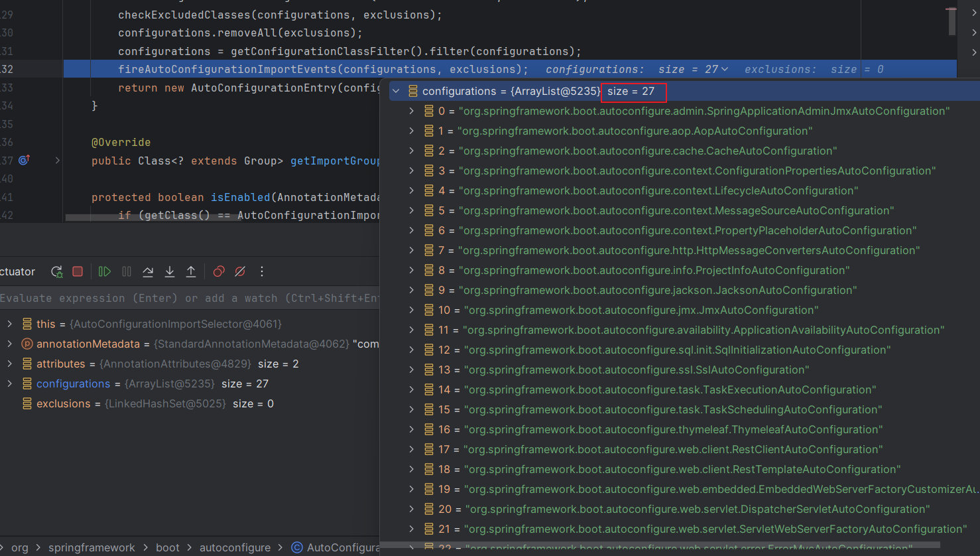
Task: Expand the configurations variable in Variables pane
Action: (x=10, y=383)
